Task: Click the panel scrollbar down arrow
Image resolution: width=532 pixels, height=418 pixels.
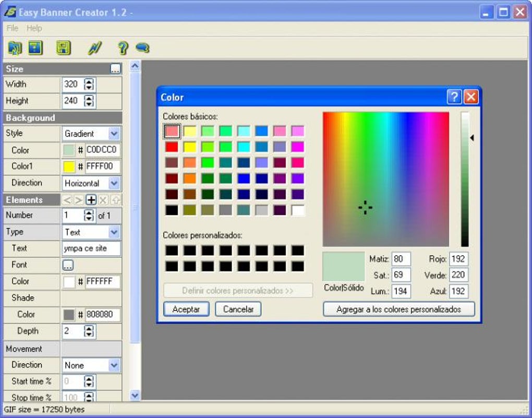Action: (x=135, y=395)
